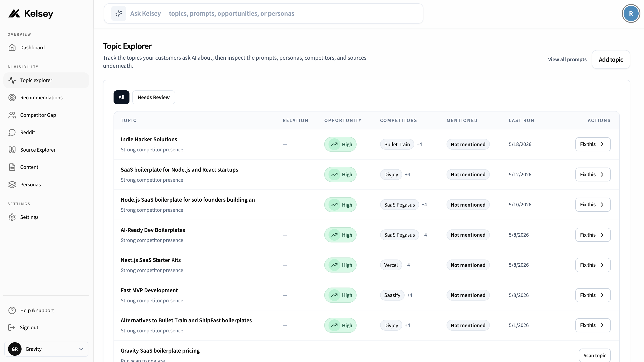644x362 pixels.
Task: Click the sparkle icon in Ask Kelsey bar
Action: point(119,13)
